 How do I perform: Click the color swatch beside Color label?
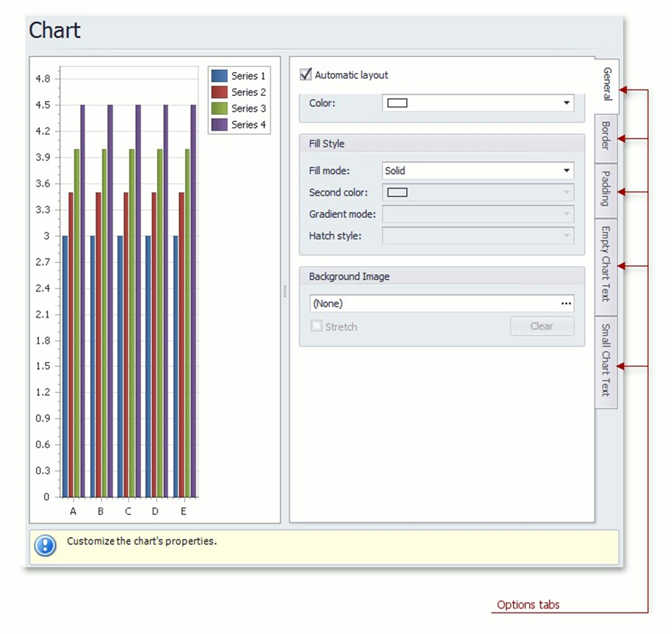coord(397,103)
